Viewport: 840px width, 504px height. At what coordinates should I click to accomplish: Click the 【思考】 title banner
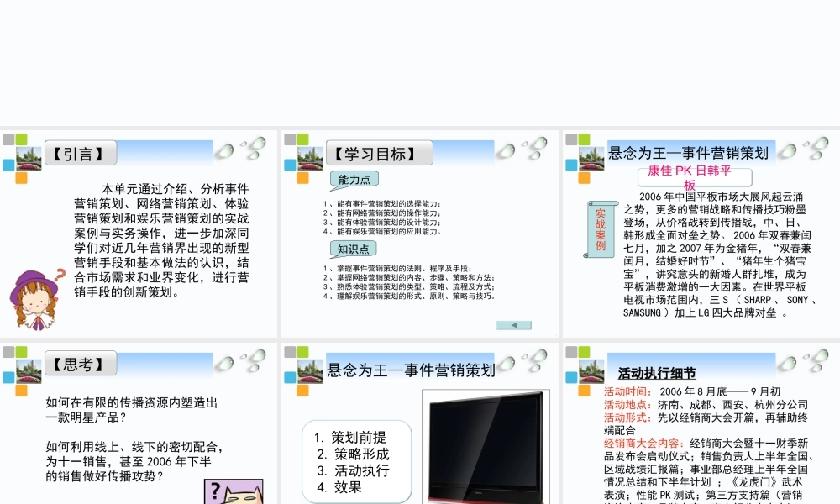[x=81, y=363]
